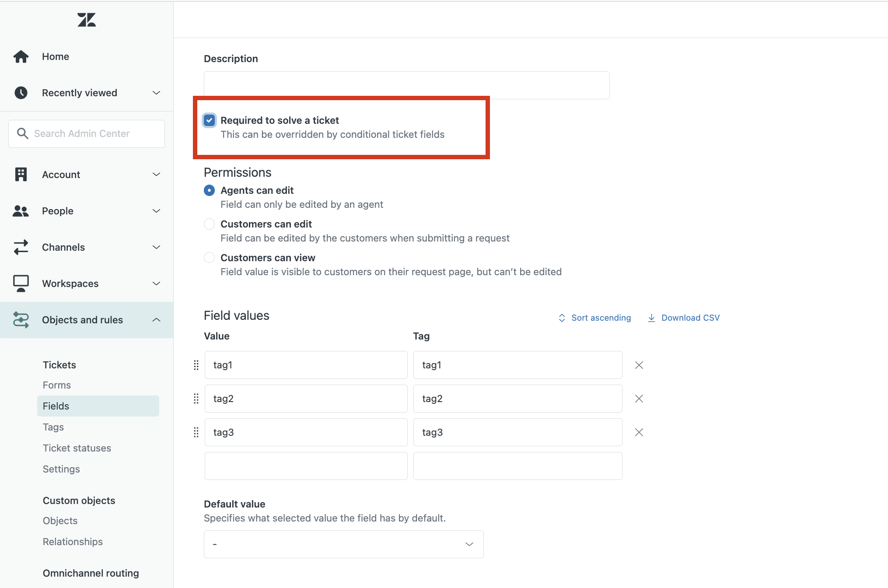Screen dimensions: 888x588
Task: Click the Zendesk home icon
Action: (85, 19)
